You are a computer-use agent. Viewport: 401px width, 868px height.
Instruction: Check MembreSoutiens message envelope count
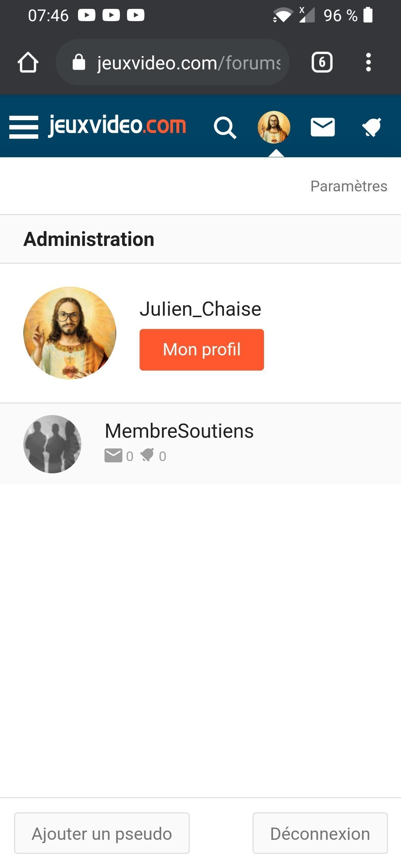point(119,456)
